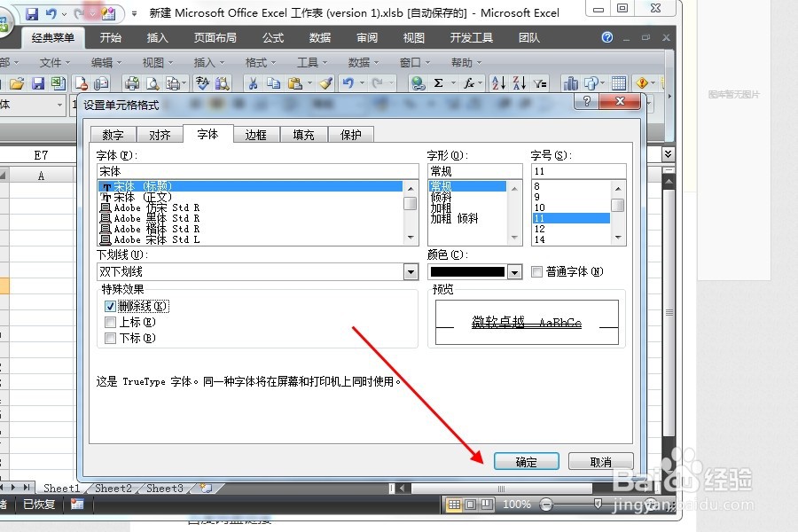Select the Sheet3 worksheet tab
798x532 pixels.
tap(164, 489)
